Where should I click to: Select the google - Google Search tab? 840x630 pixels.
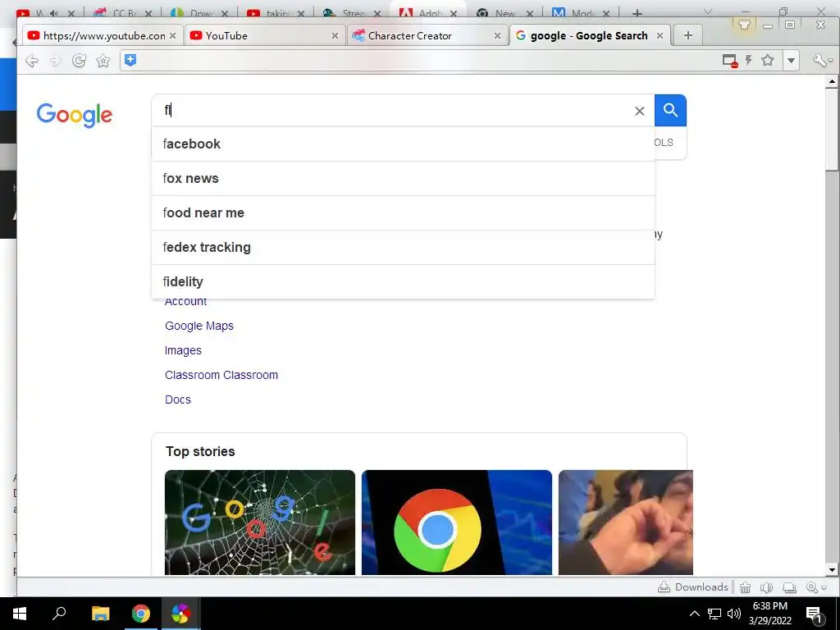[x=590, y=35]
